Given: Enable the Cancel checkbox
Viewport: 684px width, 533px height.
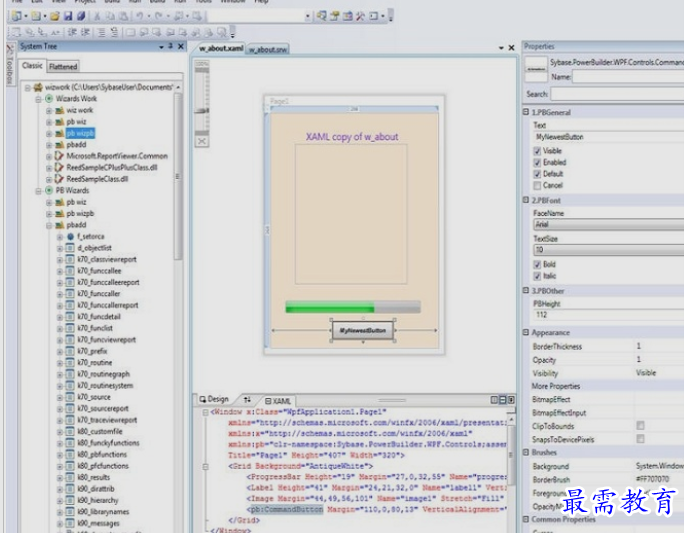Looking at the screenshot, I should click(x=537, y=186).
